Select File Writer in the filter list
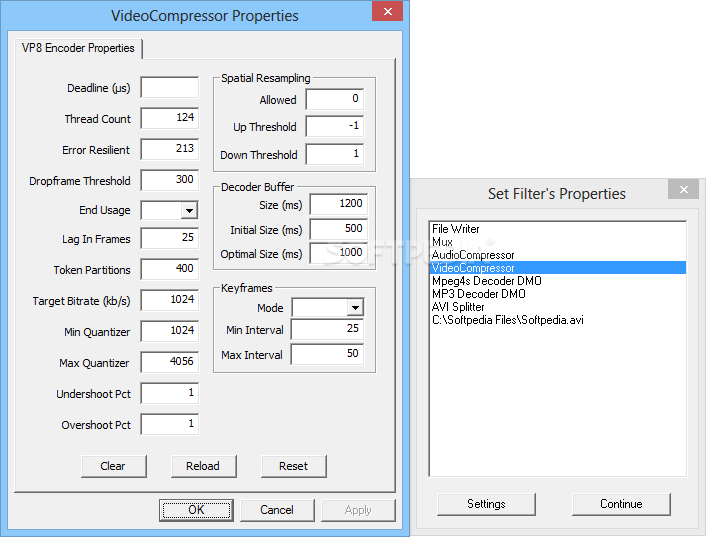 (x=558, y=229)
